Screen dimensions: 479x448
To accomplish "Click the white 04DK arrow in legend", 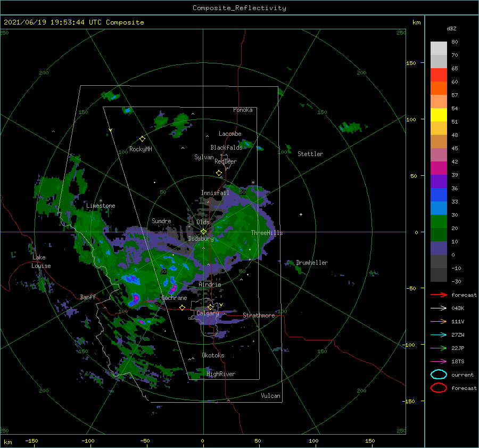I will (x=439, y=308).
